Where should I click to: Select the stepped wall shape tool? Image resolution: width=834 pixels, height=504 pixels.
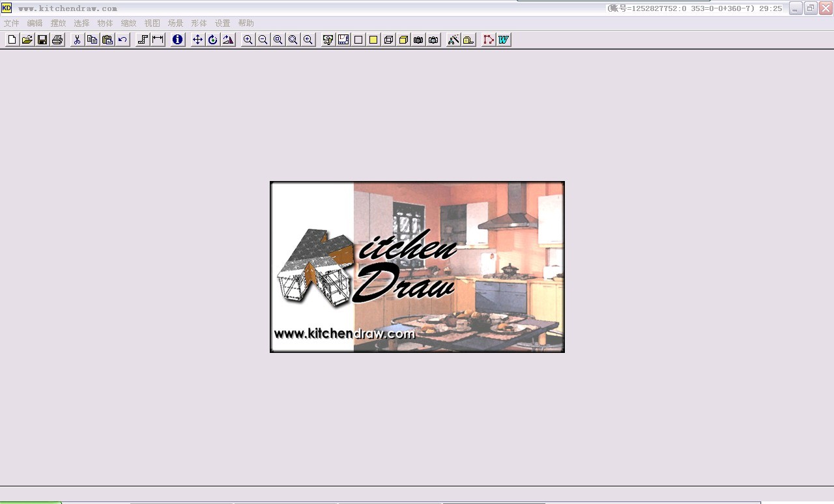[143, 40]
